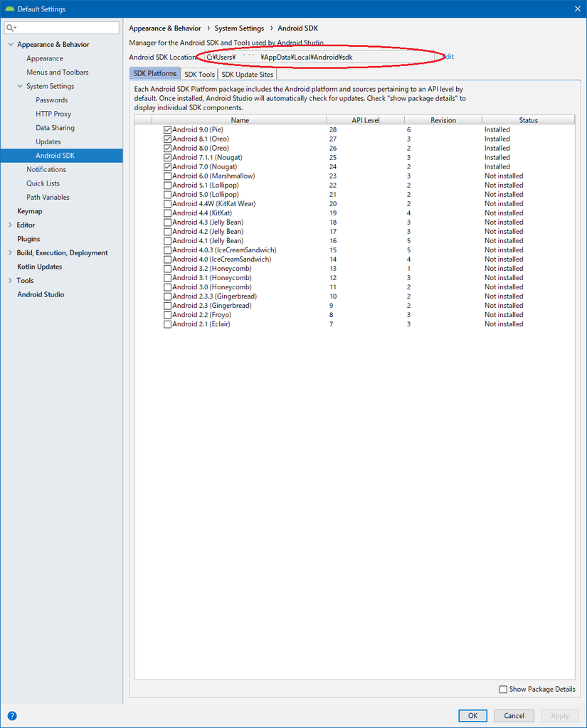Image resolution: width=587 pixels, height=728 pixels.
Task: Click API level 28 cell
Action: pyautogui.click(x=333, y=130)
